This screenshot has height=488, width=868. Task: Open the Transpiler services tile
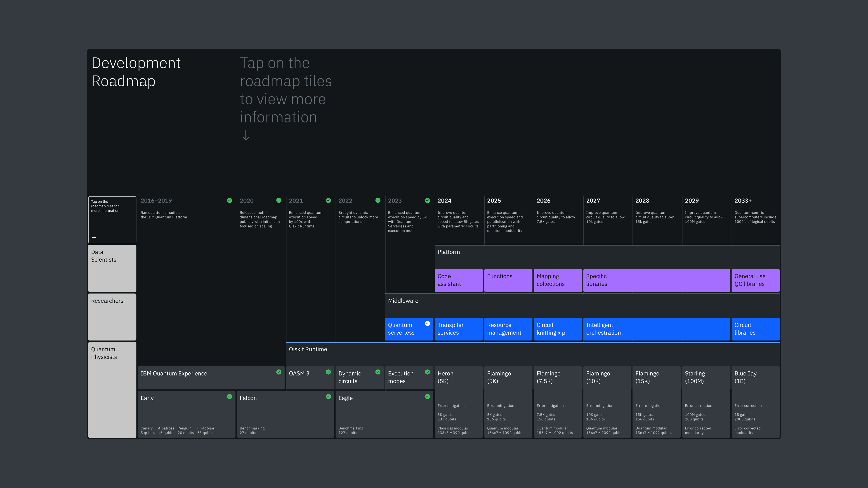458,329
